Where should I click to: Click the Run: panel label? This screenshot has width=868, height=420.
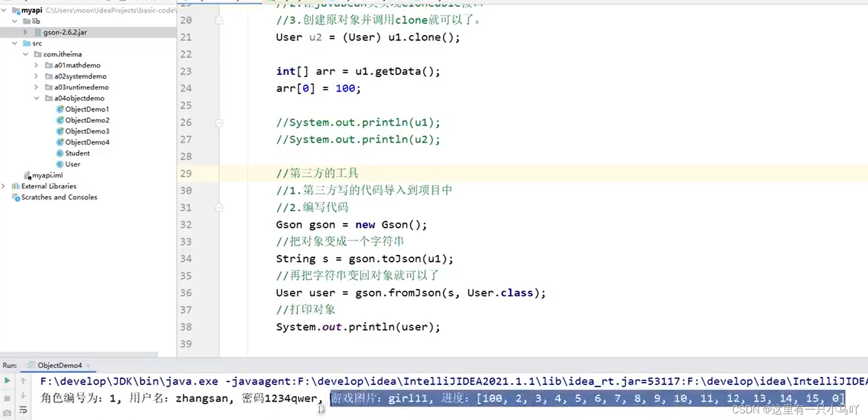tap(10, 365)
